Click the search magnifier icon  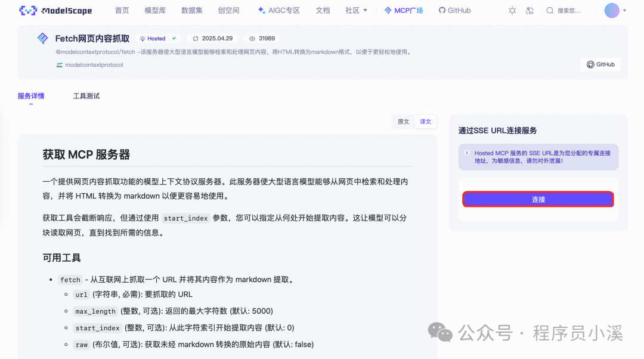(550, 11)
